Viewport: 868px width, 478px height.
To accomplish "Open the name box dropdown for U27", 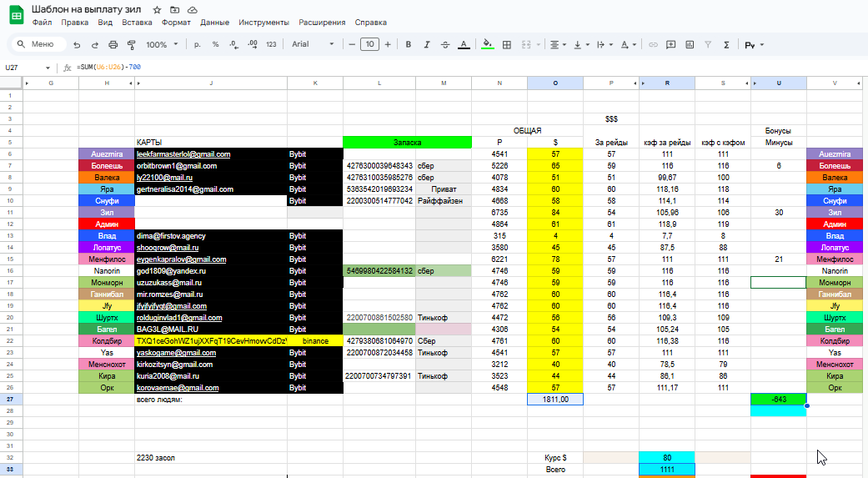I will pos(48,68).
